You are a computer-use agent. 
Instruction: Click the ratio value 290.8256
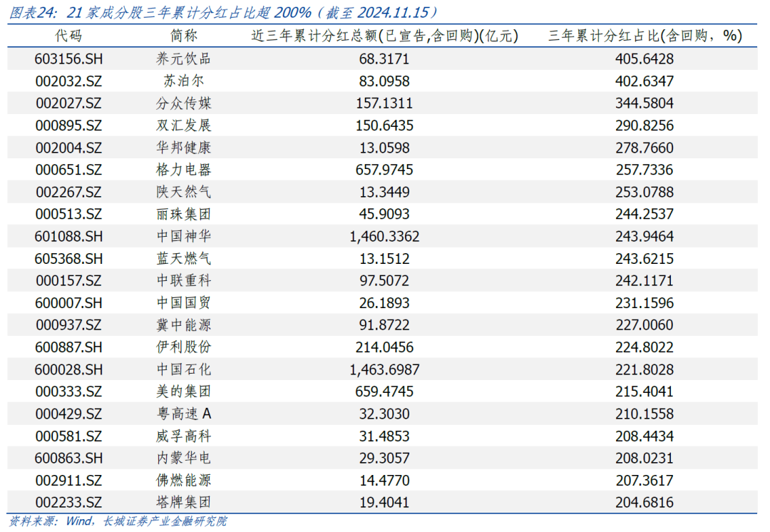coord(645,126)
